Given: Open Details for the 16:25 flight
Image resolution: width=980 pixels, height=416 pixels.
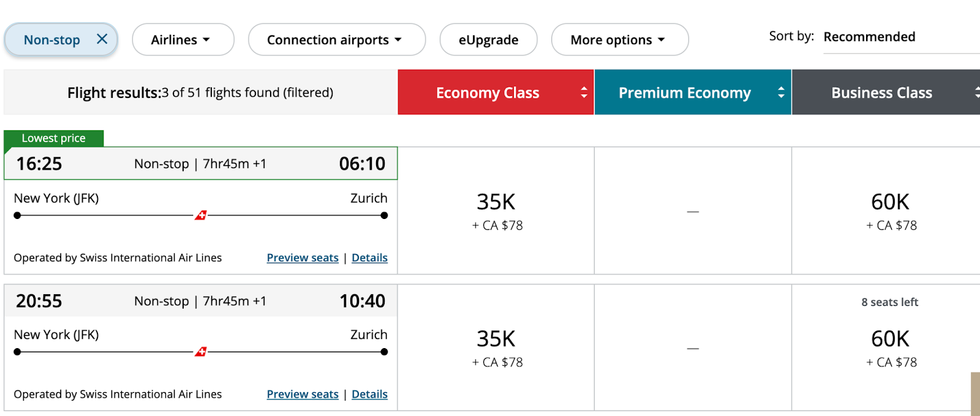Looking at the screenshot, I should (369, 258).
